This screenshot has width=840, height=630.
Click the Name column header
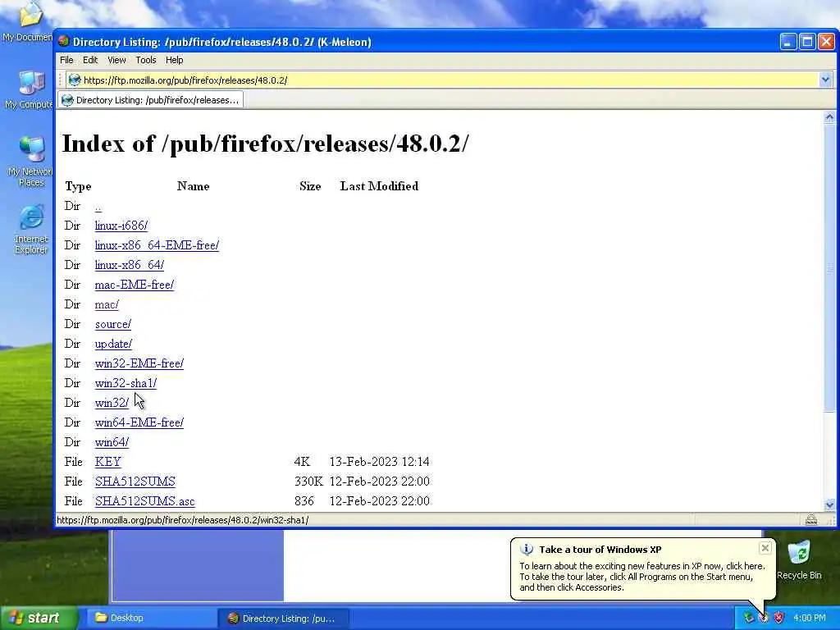[x=194, y=186]
